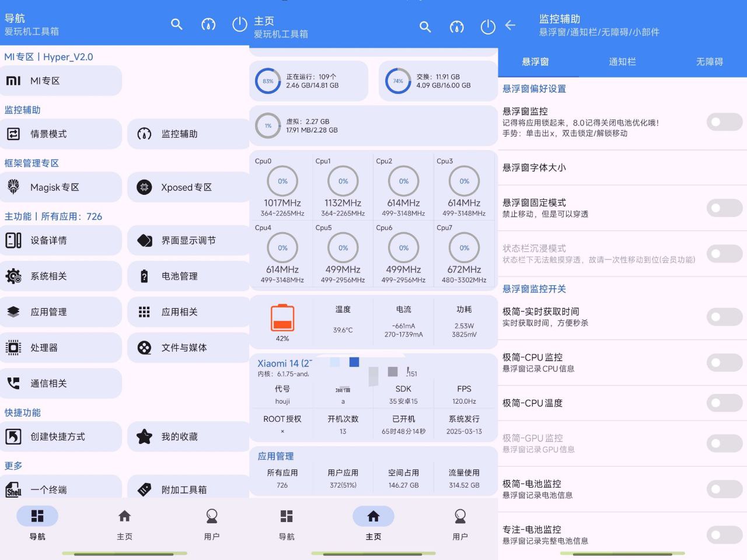Open the 创建快捷方式 button
This screenshot has width=747, height=560.
(61, 436)
